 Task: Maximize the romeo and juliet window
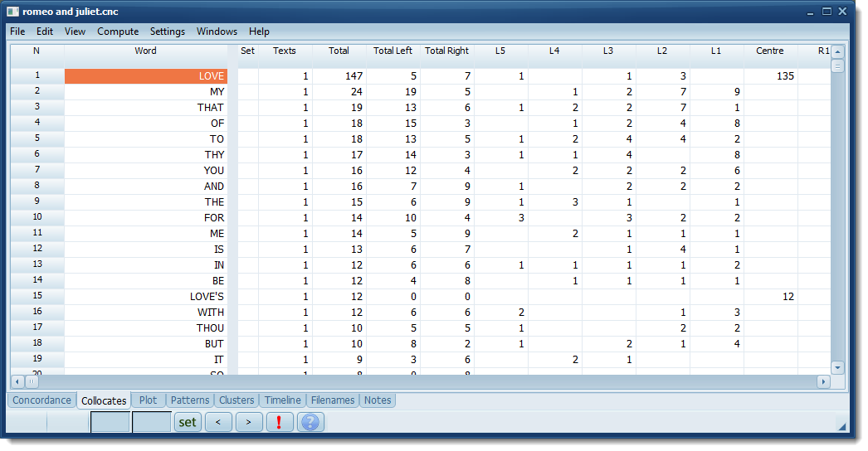pos(827,12)
